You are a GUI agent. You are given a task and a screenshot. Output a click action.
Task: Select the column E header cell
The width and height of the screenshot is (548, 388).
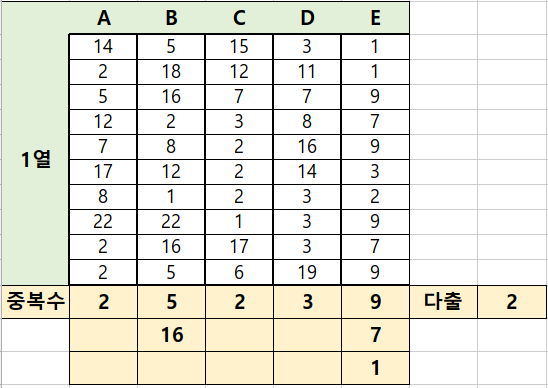point(375,17)
